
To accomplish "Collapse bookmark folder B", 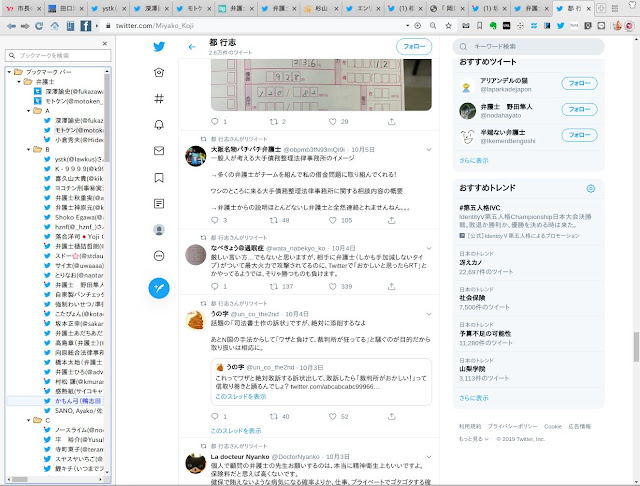I will pos(29,149).
